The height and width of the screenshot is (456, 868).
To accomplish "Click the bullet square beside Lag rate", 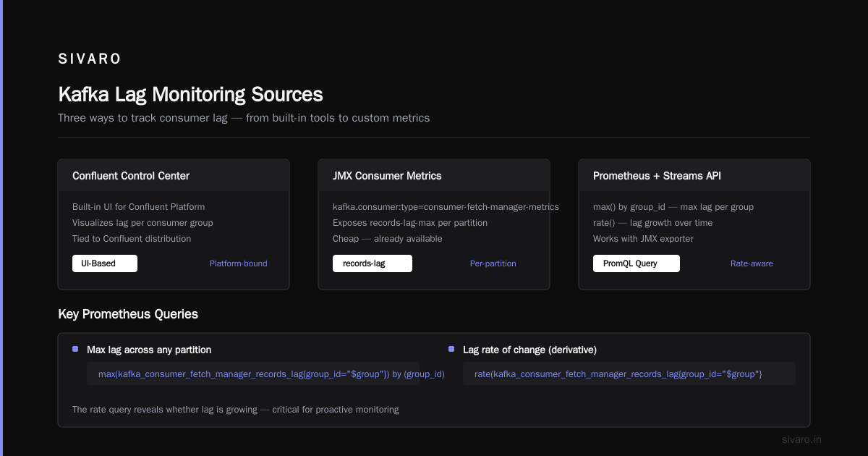I will (x=451, y=349).
